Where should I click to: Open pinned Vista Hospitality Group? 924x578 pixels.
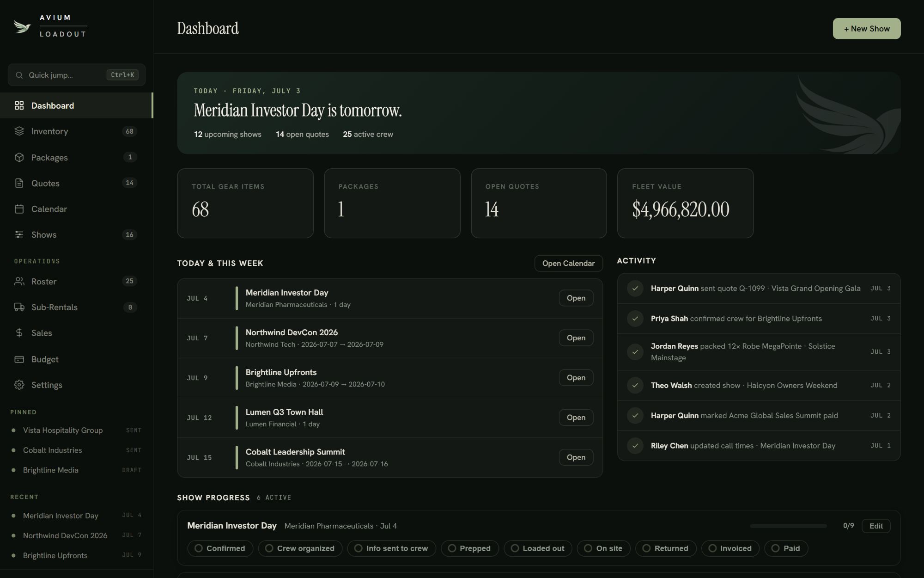[76, 430]
